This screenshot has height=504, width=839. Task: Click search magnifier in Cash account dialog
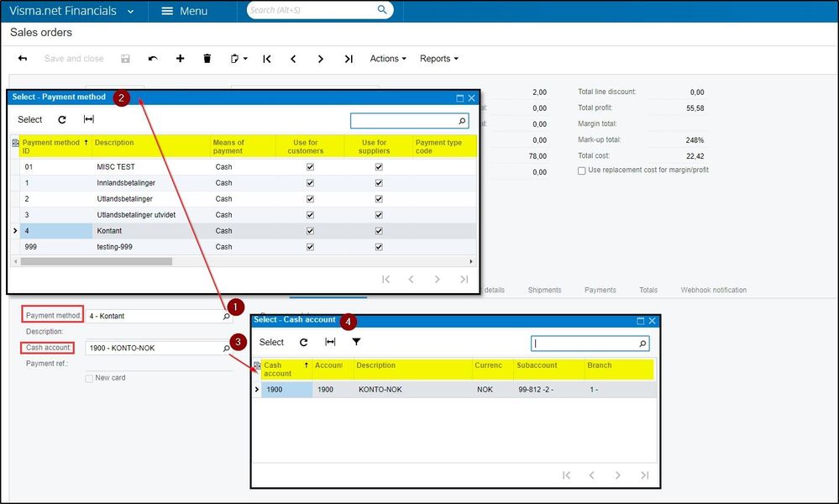coord(642,344)
